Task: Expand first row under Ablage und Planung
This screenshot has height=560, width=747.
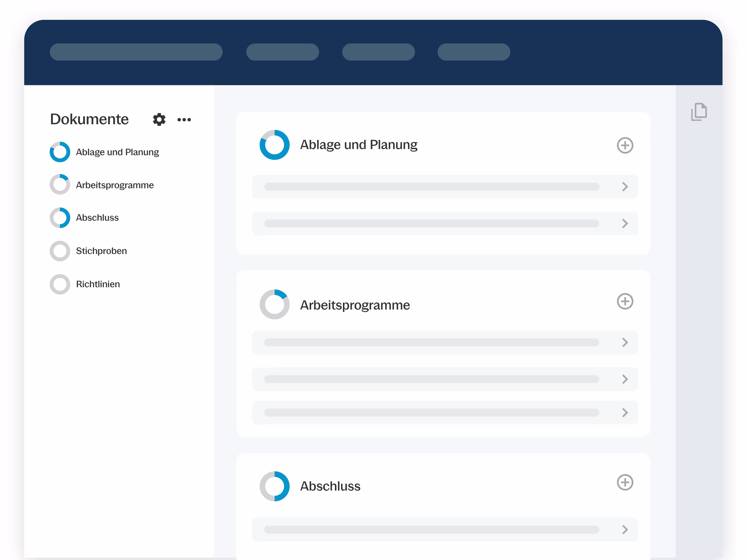Action: pyautogui.click(x=625, y=187)
